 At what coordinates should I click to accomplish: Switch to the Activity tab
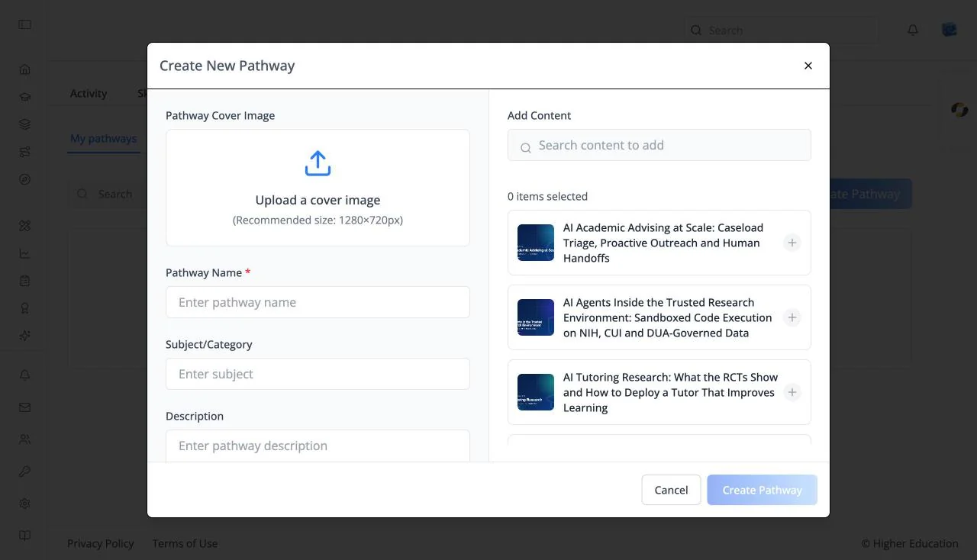point(89,93)
